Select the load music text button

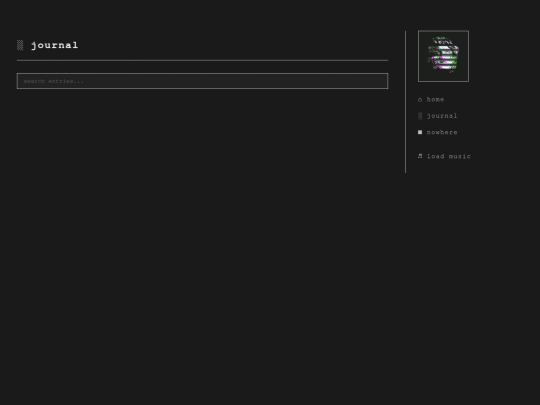click(448, 156)
